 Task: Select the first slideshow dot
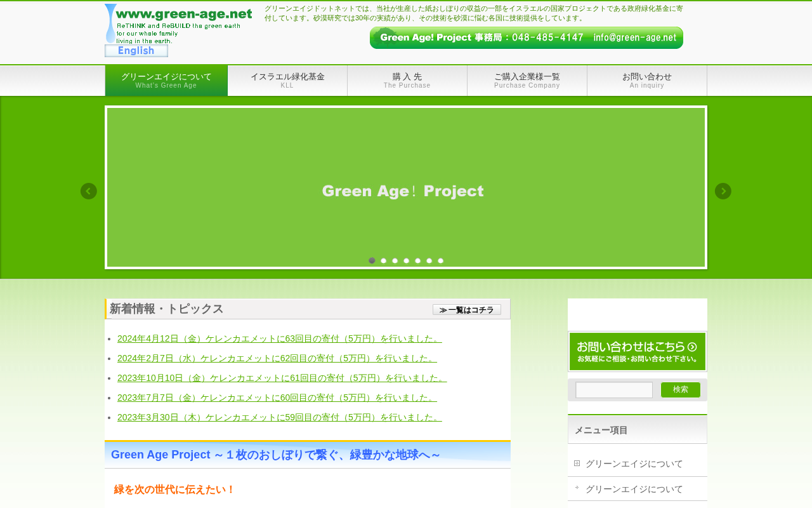[372, 260]
